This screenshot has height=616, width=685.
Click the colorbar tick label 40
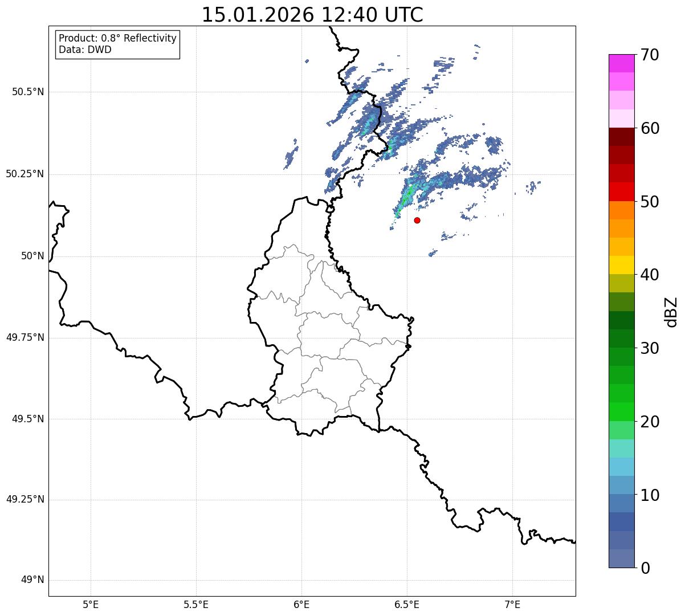coord(650,275)
